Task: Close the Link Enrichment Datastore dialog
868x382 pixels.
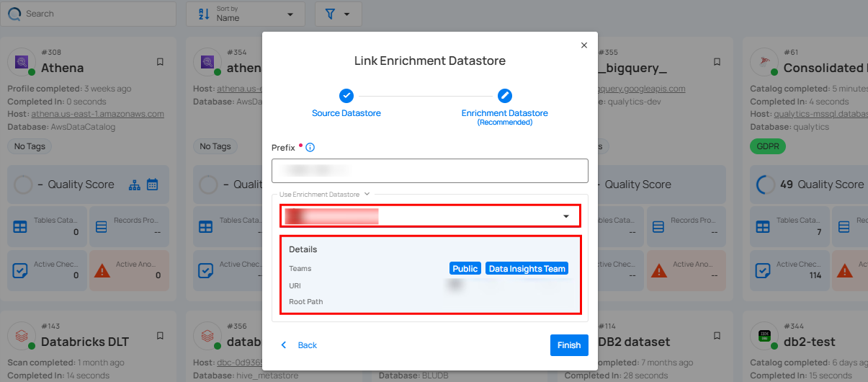Action: [x=583, y=45]
